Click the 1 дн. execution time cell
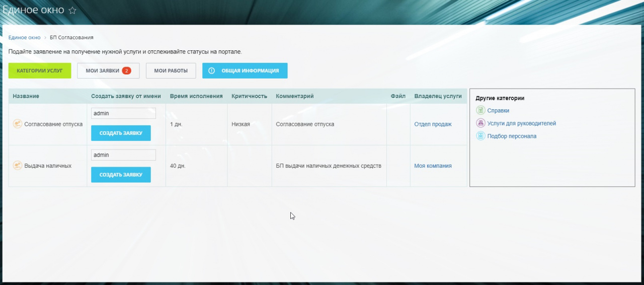This screenshot has width=644, height=285. point(176,124)
